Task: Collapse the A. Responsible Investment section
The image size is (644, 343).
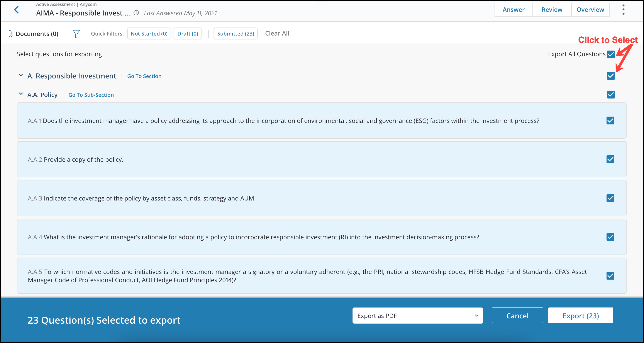Action: pyautogui.click(x=21, y=75)
